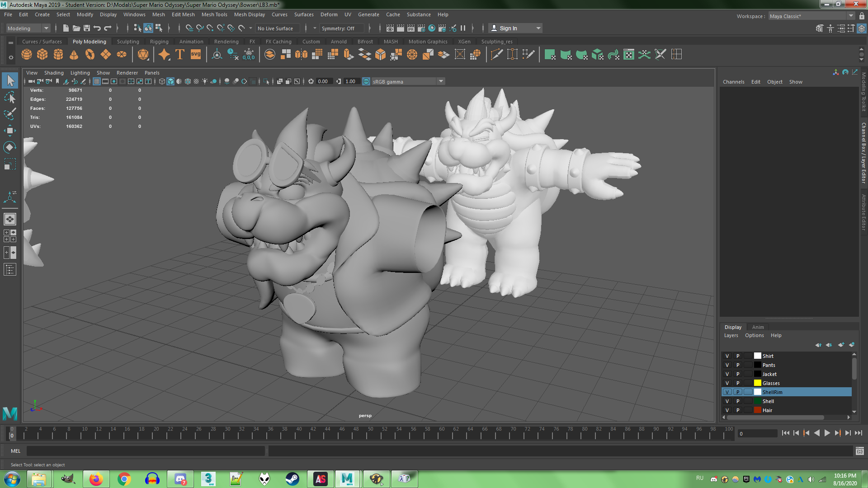Open Channels menu in Channel Box
The image size is (868, 488).
(733, 82)
